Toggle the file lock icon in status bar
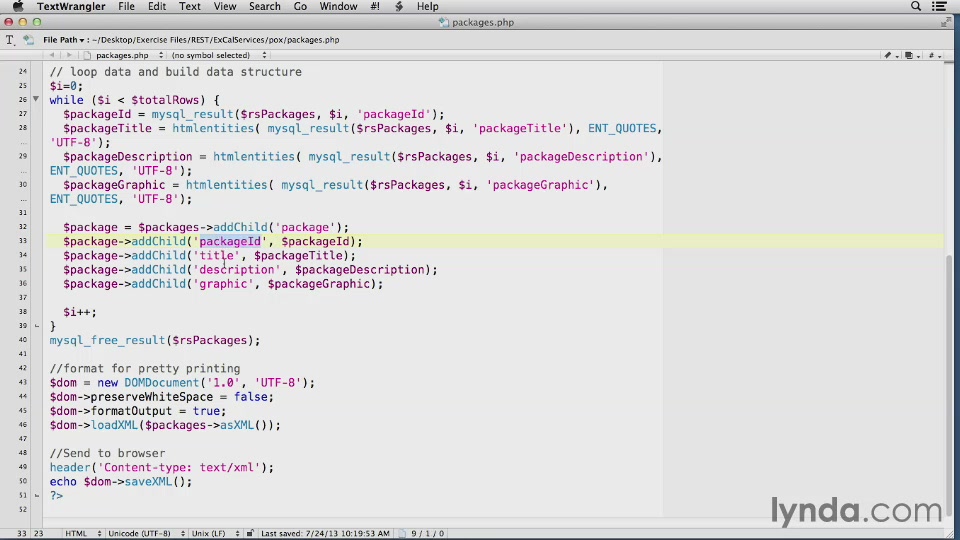This screenshot has height=540, width=960. 250,533
